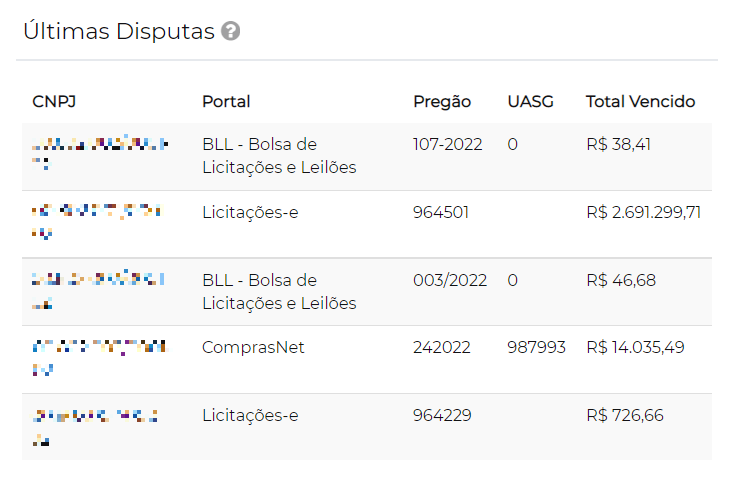Click UASG value 987993
The height and width of the screenshot is (480, 733).
pyautogui.click(x=536, y=348)
